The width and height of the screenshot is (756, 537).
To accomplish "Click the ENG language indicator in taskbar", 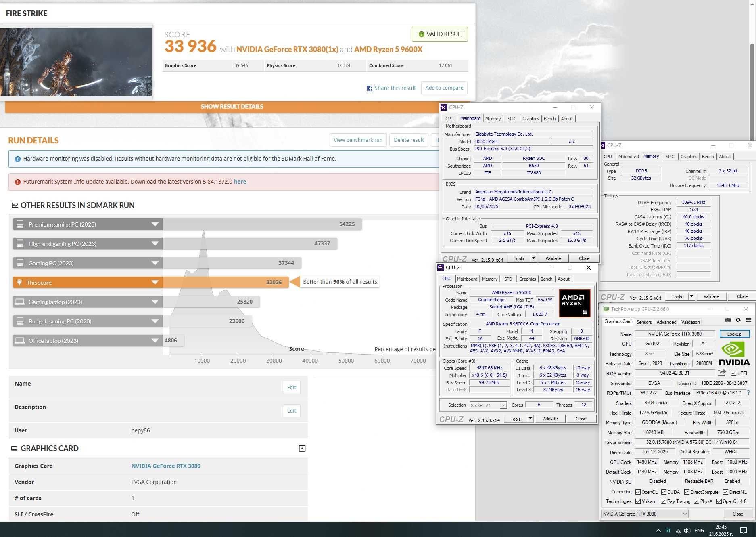I will pyautogui.click(x=699, y=531).
